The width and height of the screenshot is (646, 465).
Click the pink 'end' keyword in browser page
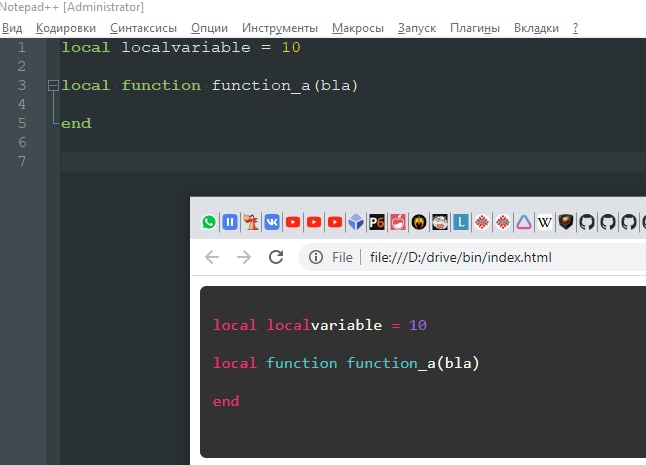click(x=226, y=401)
